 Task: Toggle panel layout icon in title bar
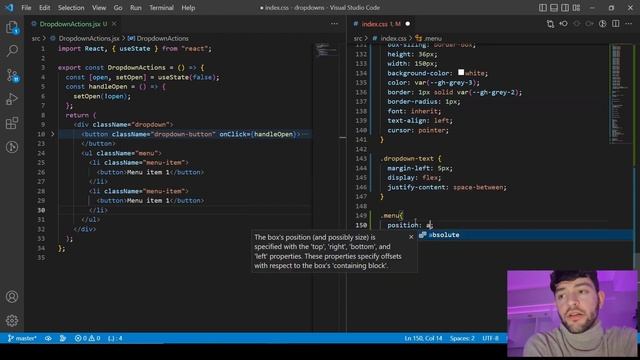(554, 7)
